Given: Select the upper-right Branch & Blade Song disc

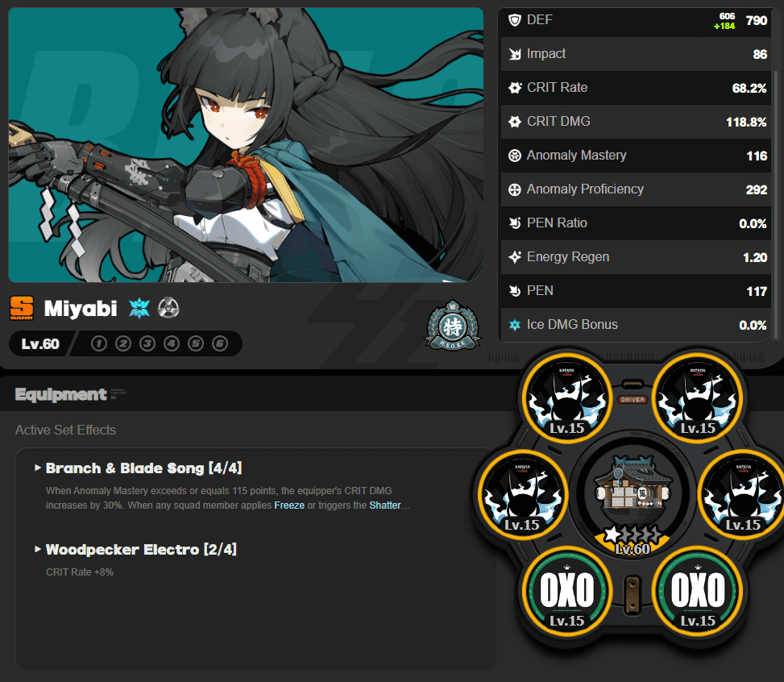Looking at the screenshot, I should [x=698, y=396].
